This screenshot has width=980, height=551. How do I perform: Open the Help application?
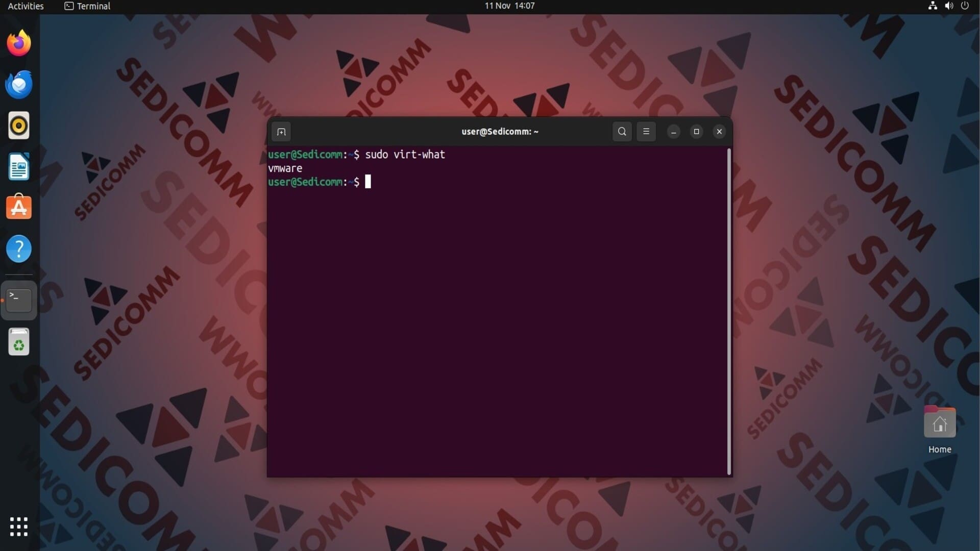pyautogui.click(x=19, y=249)
